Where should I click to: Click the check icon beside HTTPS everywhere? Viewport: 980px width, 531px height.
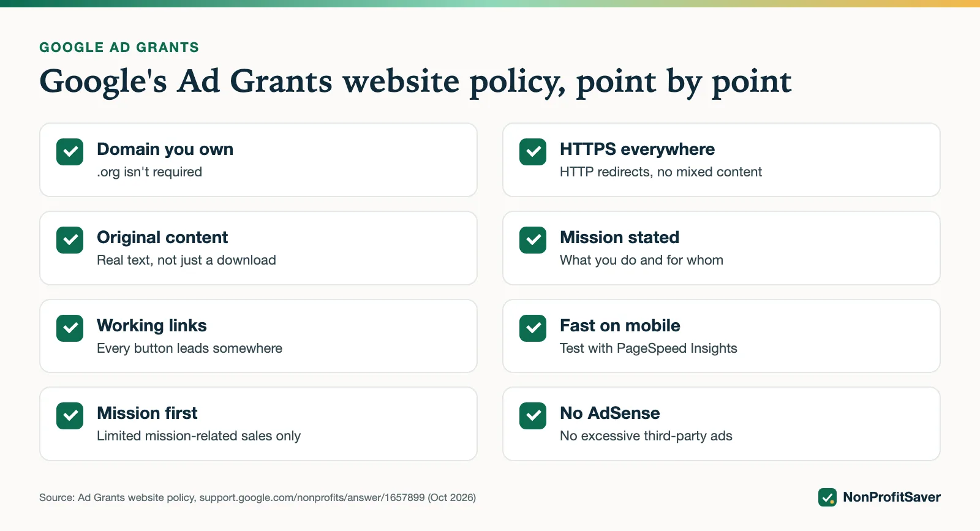click(x=533, y=152)
